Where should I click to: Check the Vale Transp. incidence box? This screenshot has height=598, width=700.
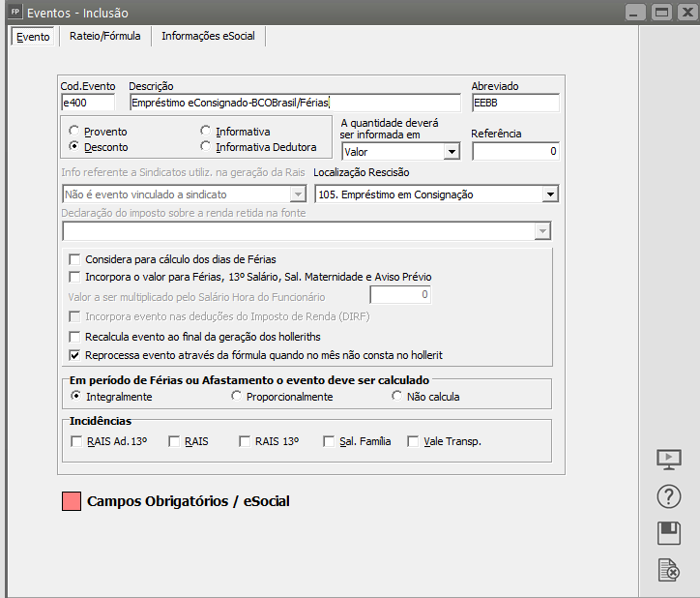pyautogui.click(x=414, y=441)
